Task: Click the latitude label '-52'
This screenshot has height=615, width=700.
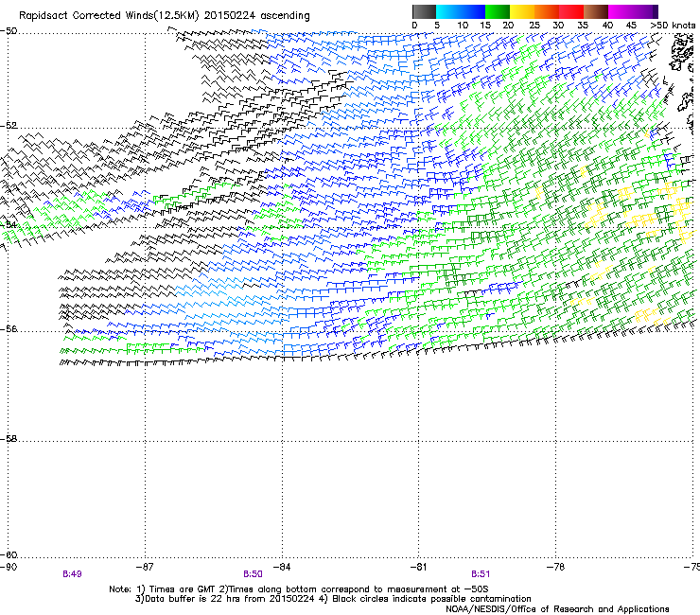Action: [x=9, y=126]
